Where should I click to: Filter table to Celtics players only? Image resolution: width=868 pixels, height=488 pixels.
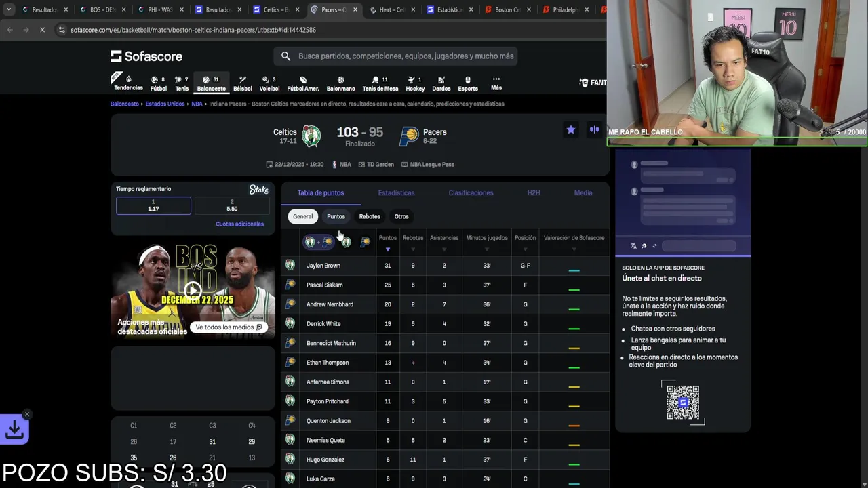click(346, 242)
